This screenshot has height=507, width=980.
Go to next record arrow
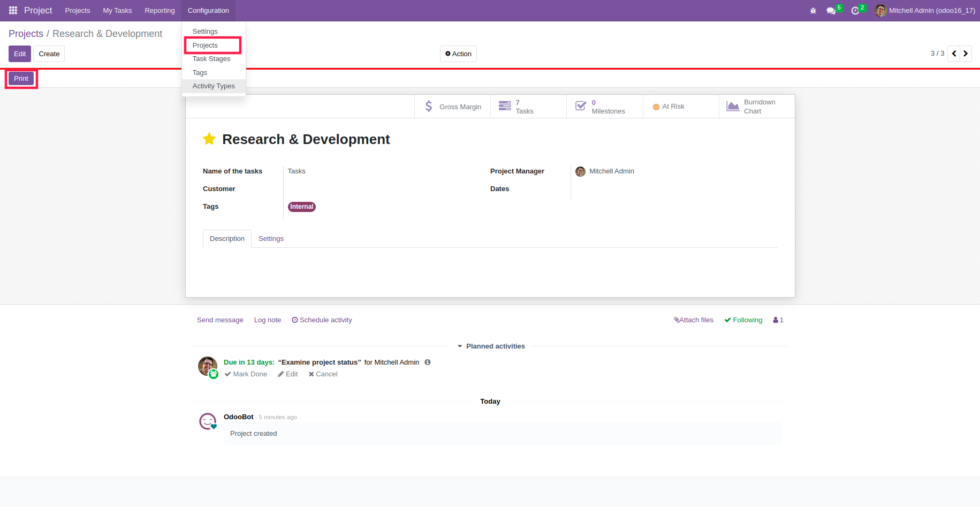pos(966,54)
